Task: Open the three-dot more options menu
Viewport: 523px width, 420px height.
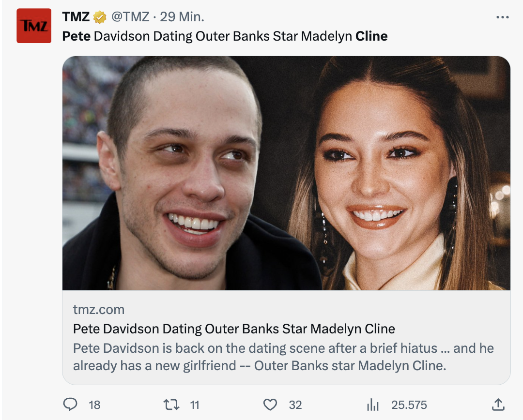Action: pos(503,17)
